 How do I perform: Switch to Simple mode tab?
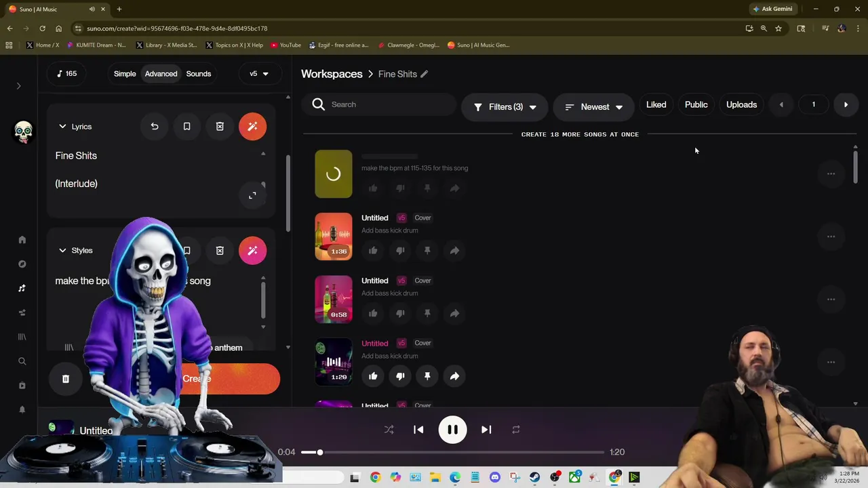[125, 74]
